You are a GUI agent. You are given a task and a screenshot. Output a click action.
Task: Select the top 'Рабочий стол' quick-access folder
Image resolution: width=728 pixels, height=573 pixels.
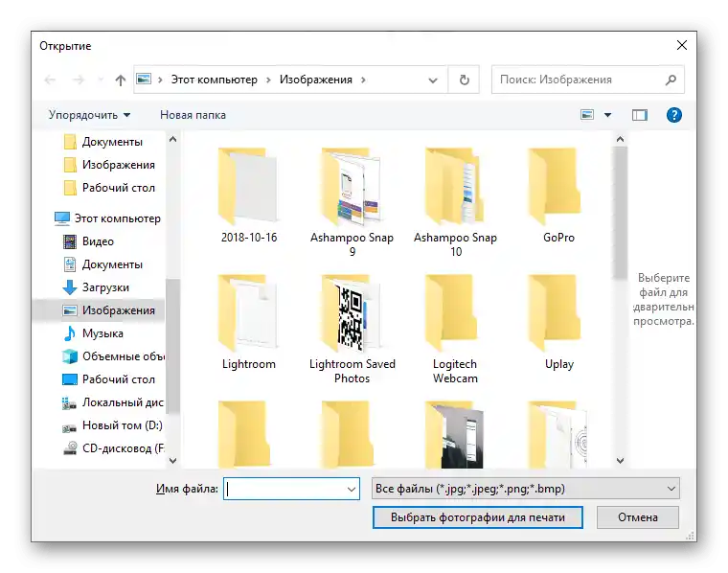(x=109, y=188)
